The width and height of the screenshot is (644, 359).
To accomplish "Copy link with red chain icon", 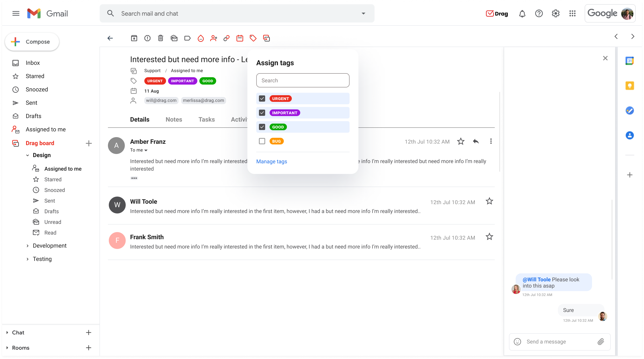I will pos(227,38).
